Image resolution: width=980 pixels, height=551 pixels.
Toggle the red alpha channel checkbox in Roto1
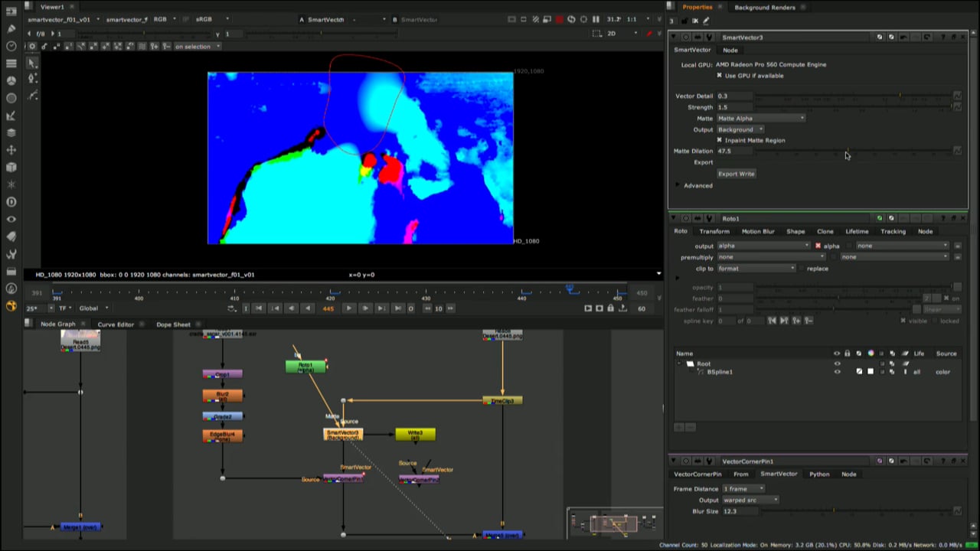coord(818,246)
